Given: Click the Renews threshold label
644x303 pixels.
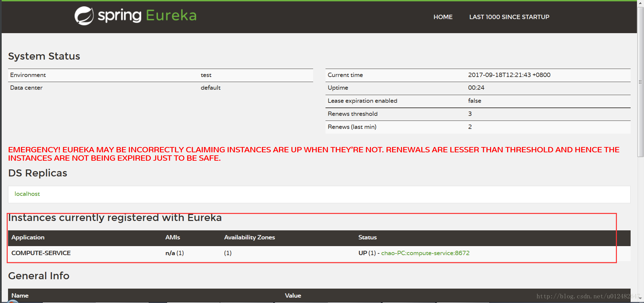Looking at the screenshot, I should pyautogui.click(x=353, y=114).
